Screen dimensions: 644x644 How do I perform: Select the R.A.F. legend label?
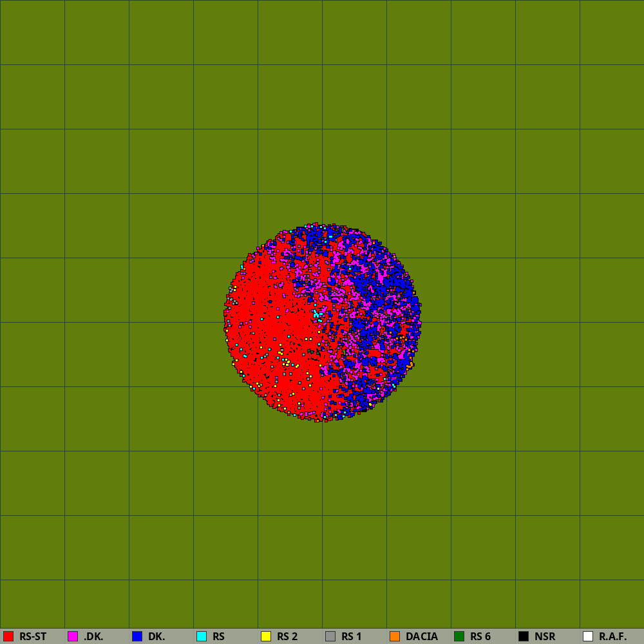coord(613,636)
